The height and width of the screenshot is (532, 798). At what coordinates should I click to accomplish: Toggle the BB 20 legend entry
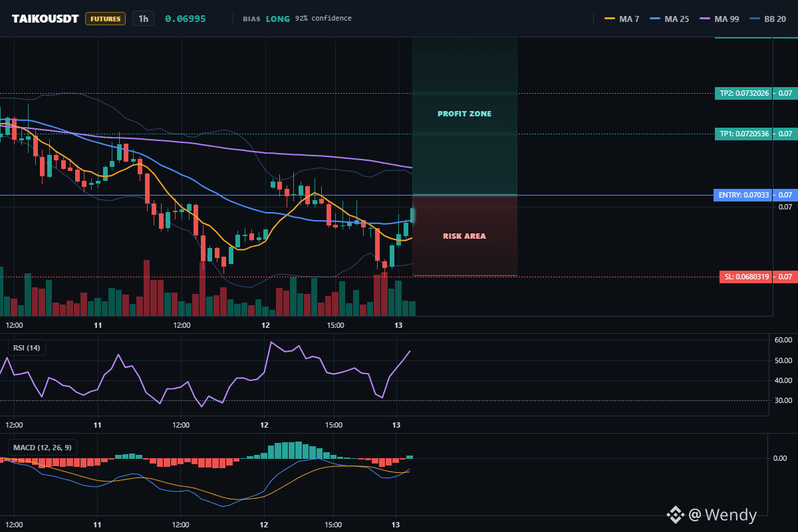(767, 19)
